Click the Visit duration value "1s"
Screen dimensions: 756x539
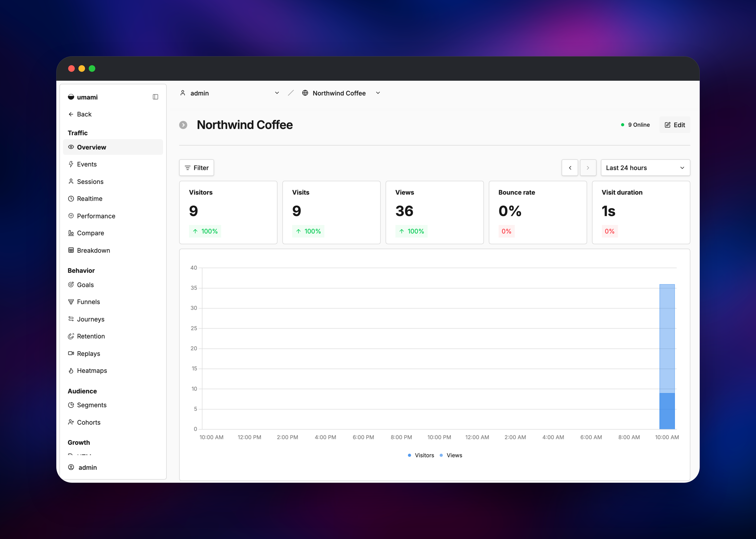[609, 211]
